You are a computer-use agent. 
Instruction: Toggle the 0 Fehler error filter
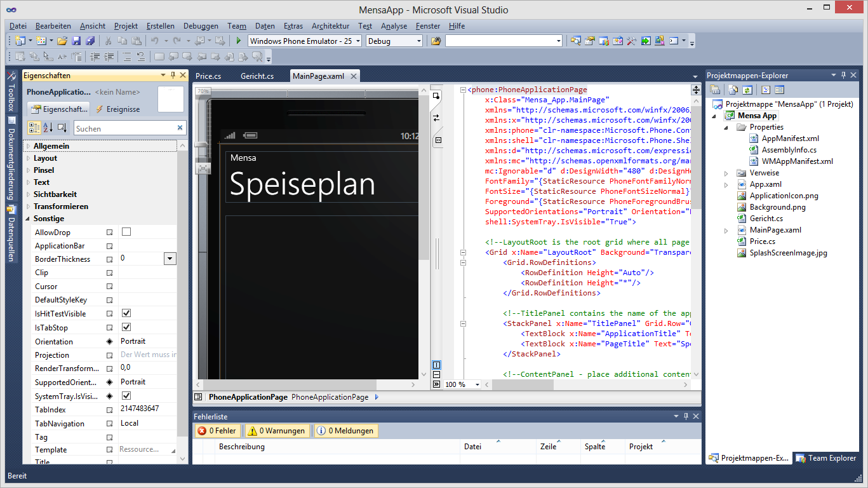(x=217, y=431)
